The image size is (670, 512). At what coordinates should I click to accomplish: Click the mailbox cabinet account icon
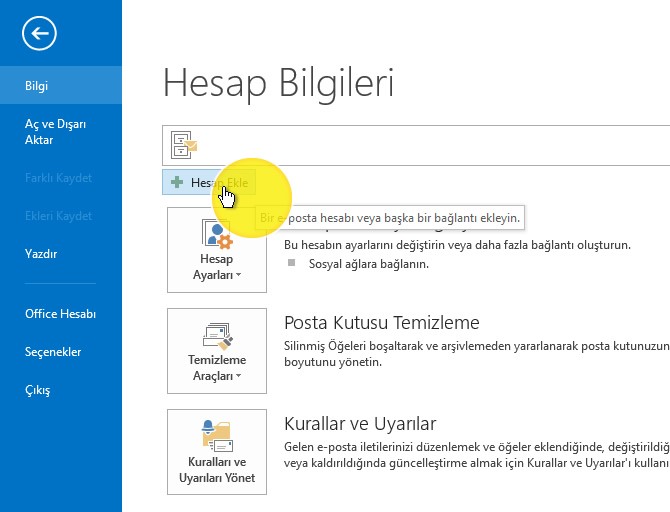(x=184, y=145)
